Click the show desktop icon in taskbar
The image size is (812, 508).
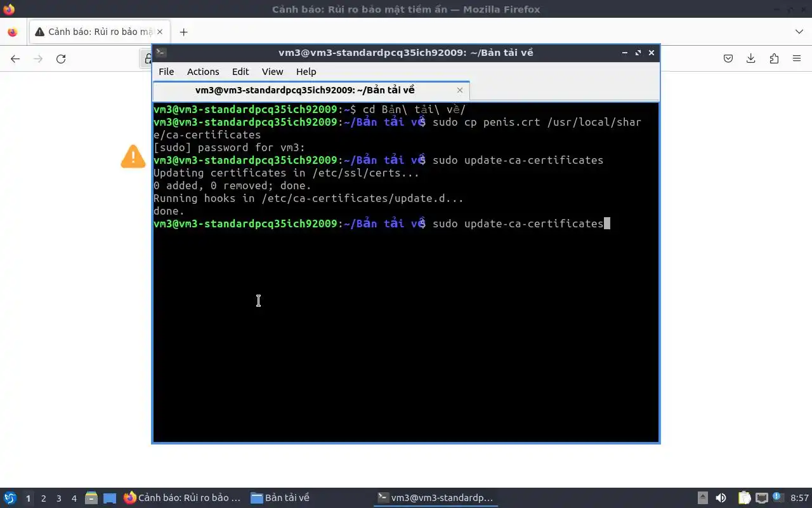[110, 498]
